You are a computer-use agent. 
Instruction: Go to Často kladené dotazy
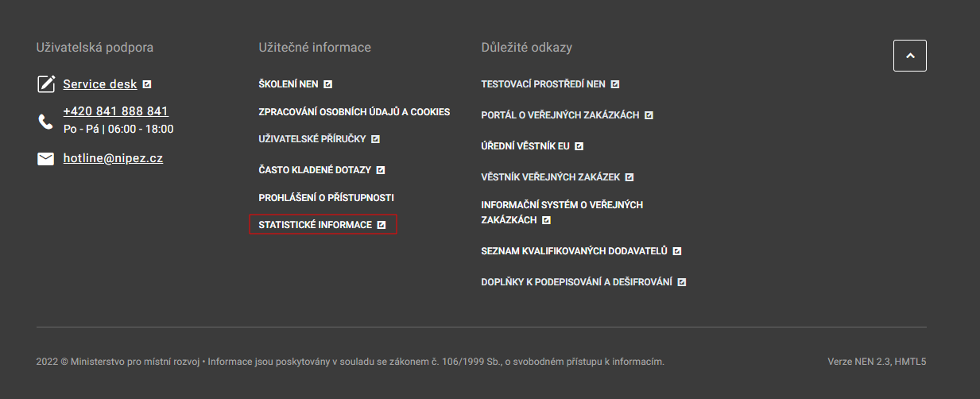click(x=316, y=170)
